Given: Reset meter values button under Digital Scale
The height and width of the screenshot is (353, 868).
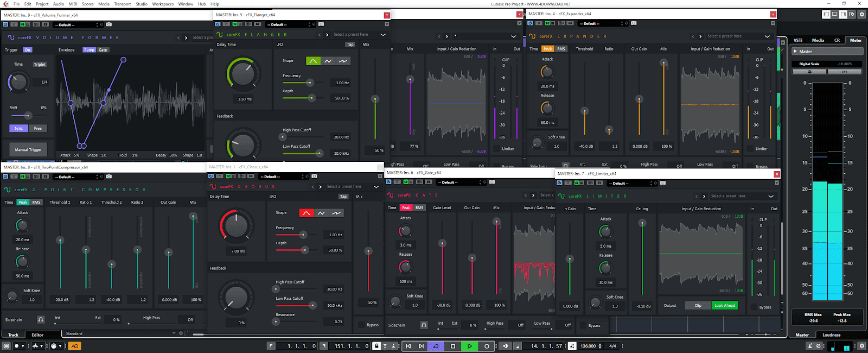Looking at the screenshot, I should click(845, 72).
